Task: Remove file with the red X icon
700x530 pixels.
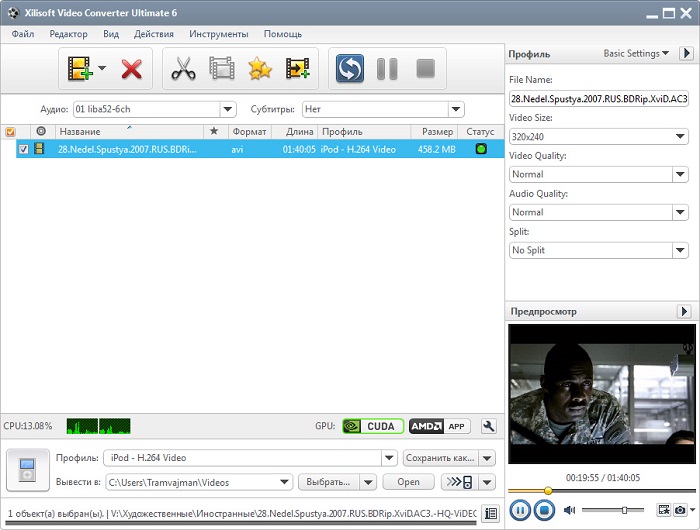Action: pyautogui.click(x=131, y=69)
